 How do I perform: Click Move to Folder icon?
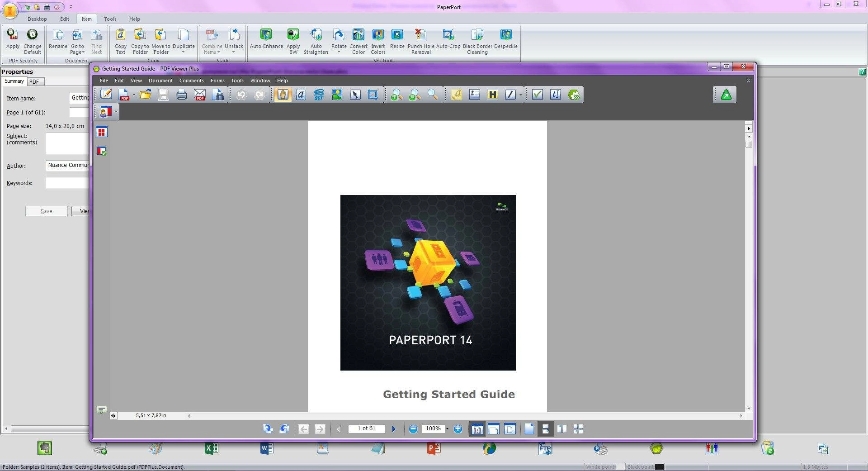(x=160, y=41)
